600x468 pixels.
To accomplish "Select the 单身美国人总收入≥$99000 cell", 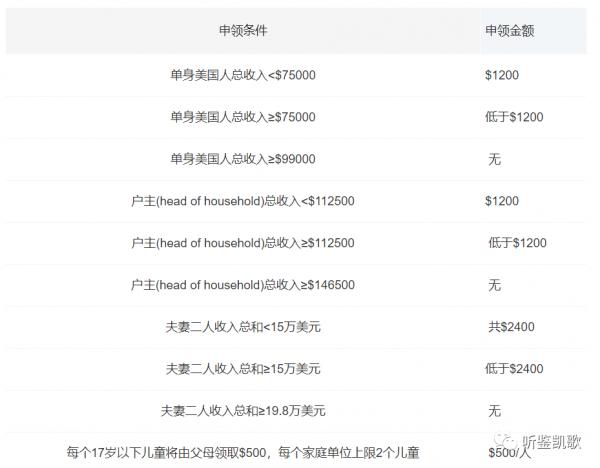I will coord(243,159).
